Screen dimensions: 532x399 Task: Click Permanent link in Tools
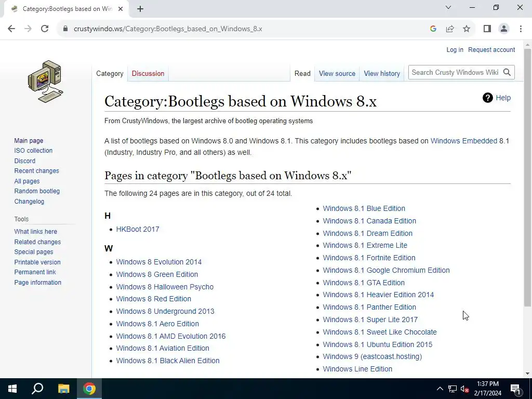[35, 272]
